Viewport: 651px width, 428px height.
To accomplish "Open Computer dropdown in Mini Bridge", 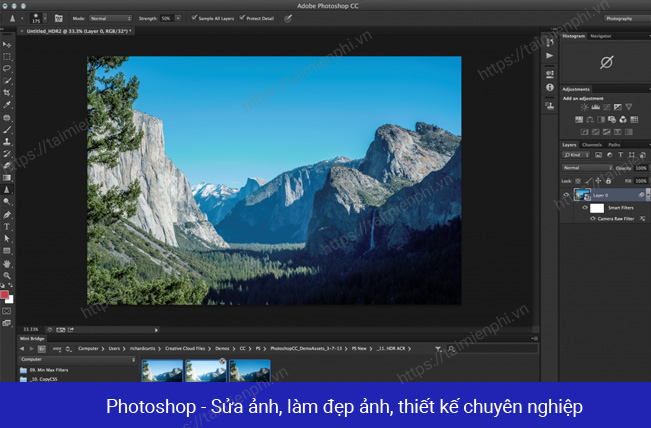I will (78, 360).
